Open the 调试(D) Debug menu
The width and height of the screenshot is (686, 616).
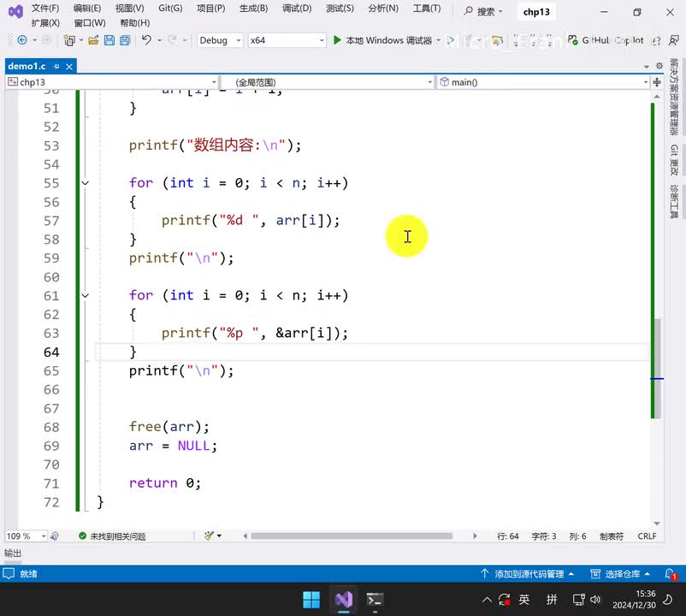pos(297,9)
